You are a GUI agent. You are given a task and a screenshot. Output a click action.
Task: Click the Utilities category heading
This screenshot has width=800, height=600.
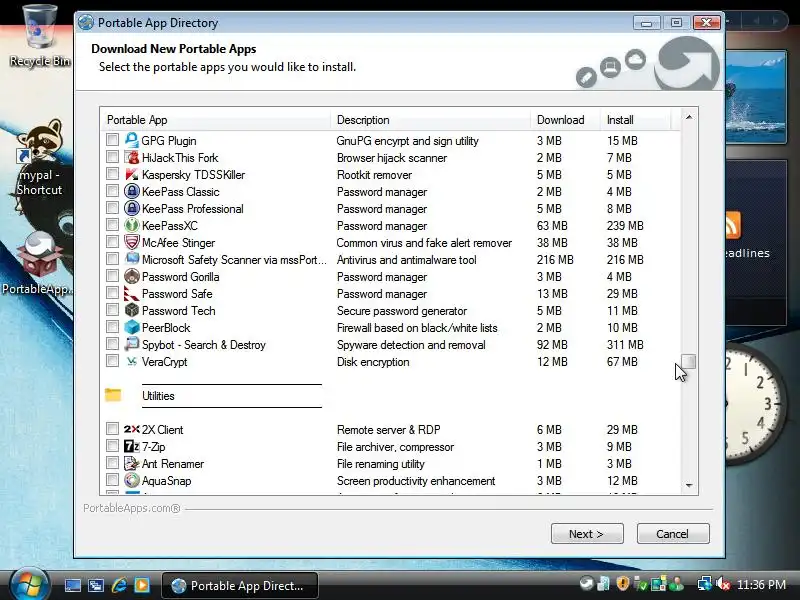158,396
